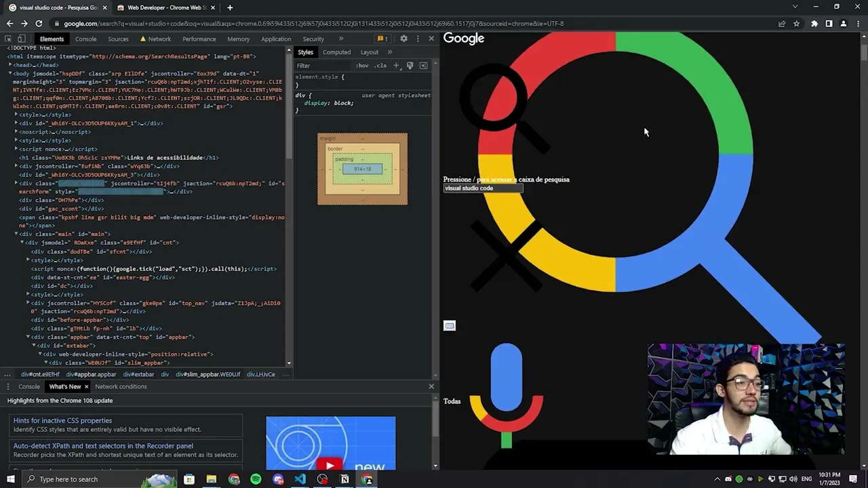
Task: Open Hints for inactive CSS properties link
Action: (x=62, y=421)
